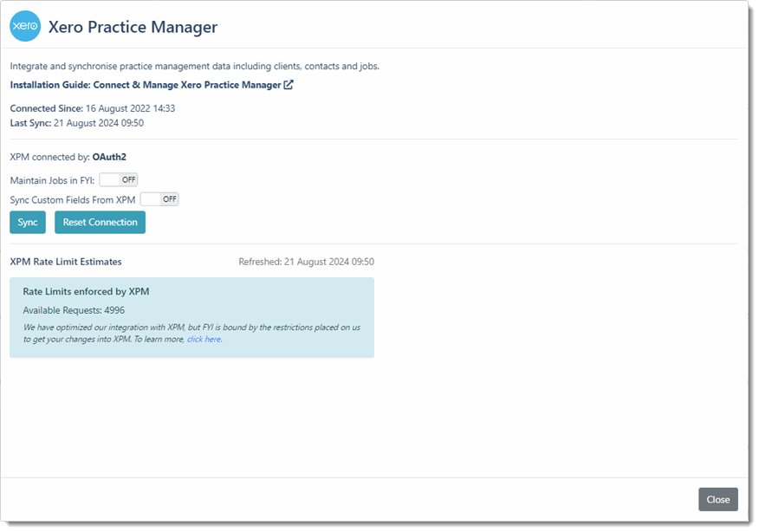The height and width of the screenshot is (532, 759).
Task: Select the Xero Practice Manager title
Action: click(133, 27)
